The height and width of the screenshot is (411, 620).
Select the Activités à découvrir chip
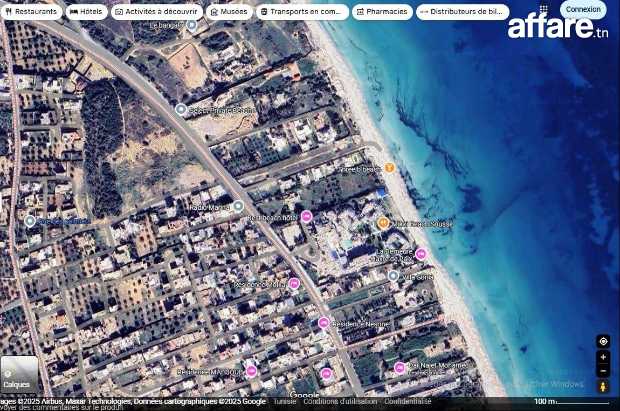(156, 12)
